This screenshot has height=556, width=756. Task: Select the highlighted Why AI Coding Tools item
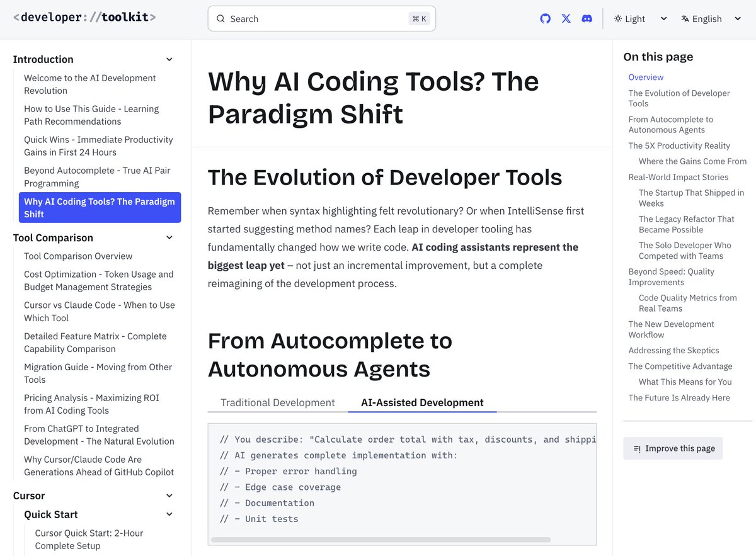(100, 208)
